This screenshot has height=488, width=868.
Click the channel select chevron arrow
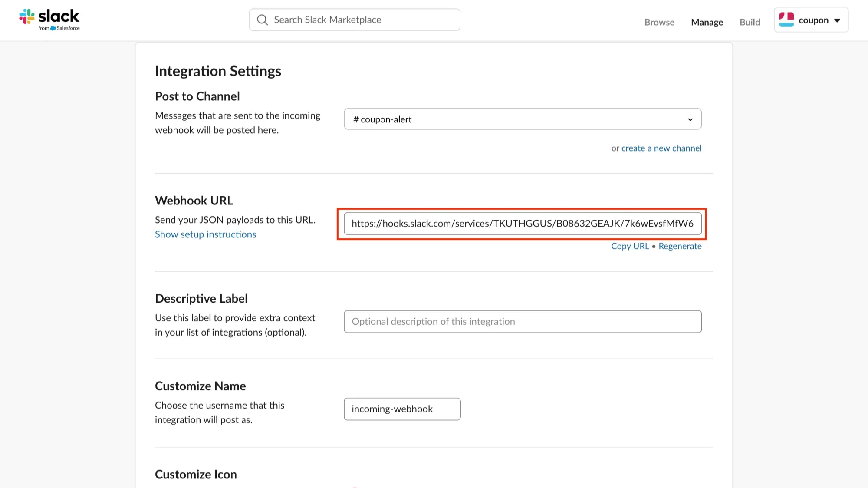(x=690, y=119)
